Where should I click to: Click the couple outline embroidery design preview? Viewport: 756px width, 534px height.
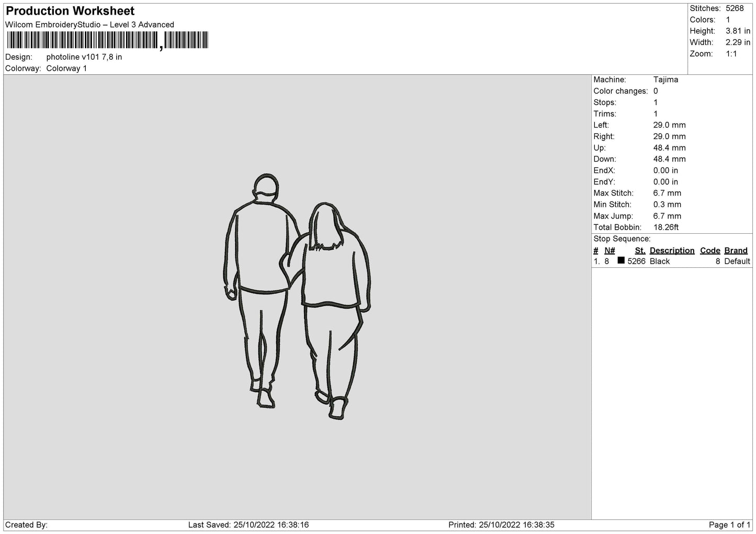(297, 297)
